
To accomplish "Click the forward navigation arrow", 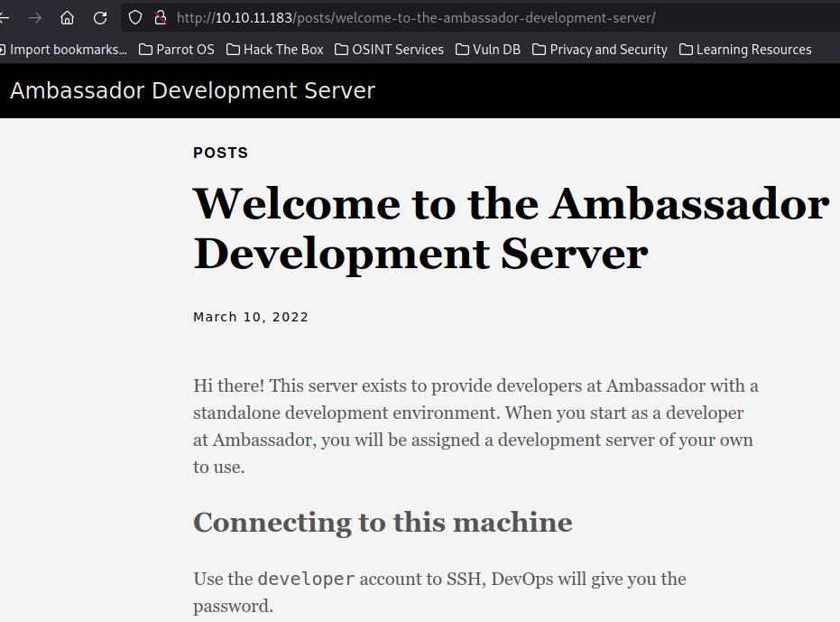I will (x=35, y=17).
